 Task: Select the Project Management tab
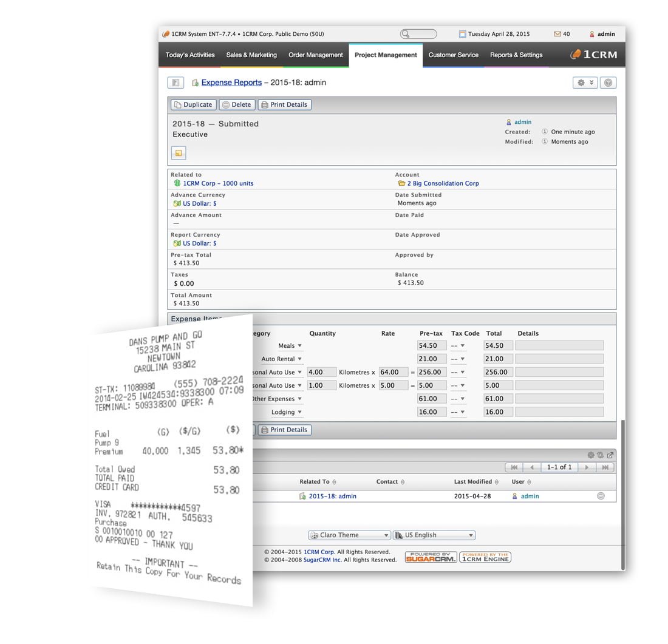(x=386, y=55)
